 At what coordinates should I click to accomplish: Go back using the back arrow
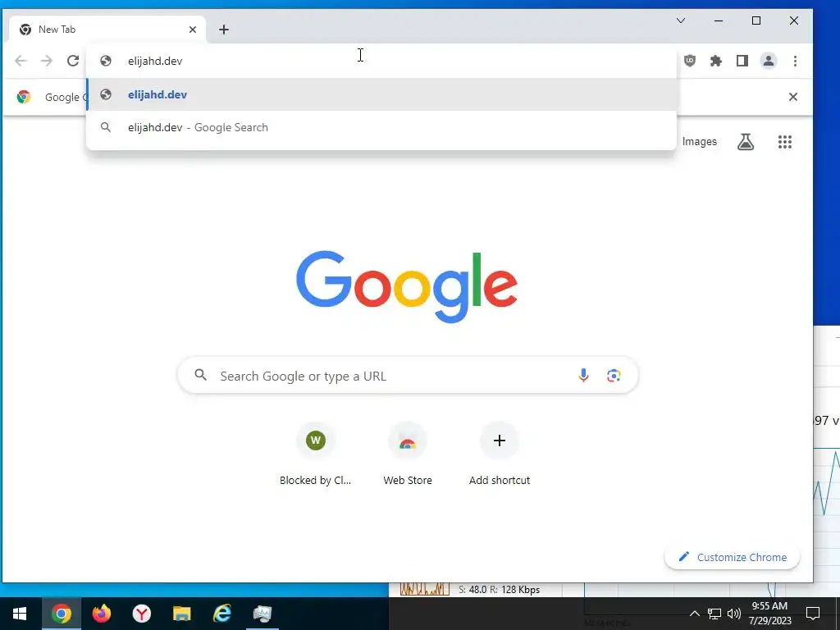tap(21, 61)
